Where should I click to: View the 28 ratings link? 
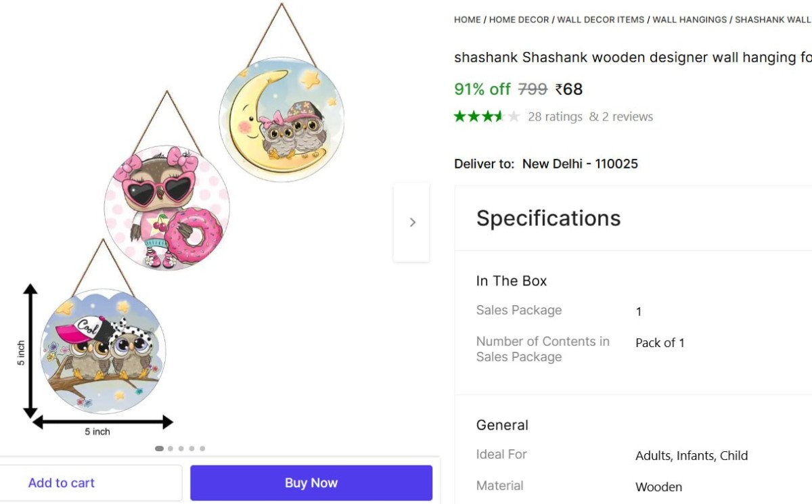click(555, 116)
